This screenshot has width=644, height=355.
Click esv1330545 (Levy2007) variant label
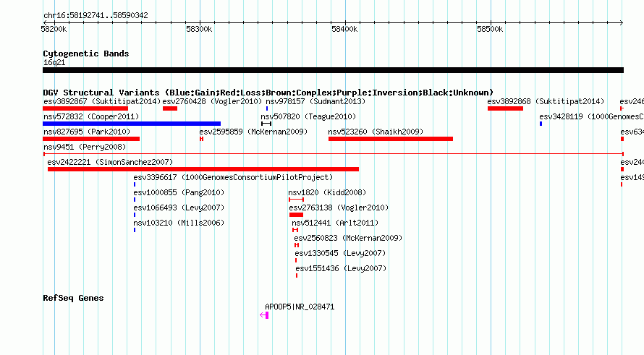341,253
